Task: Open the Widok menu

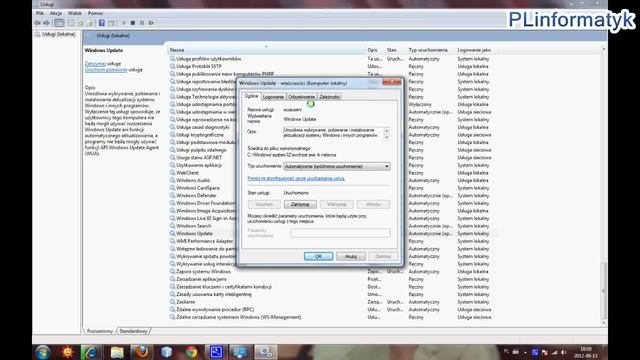Action: [x=75, y=13]
